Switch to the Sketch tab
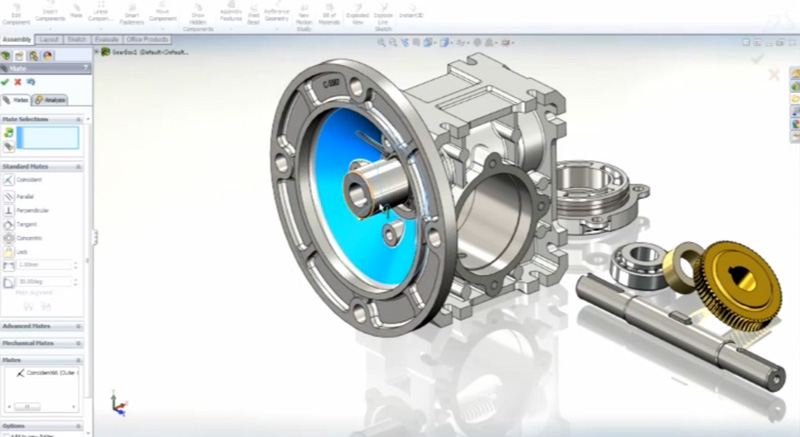 coord(77,39)
